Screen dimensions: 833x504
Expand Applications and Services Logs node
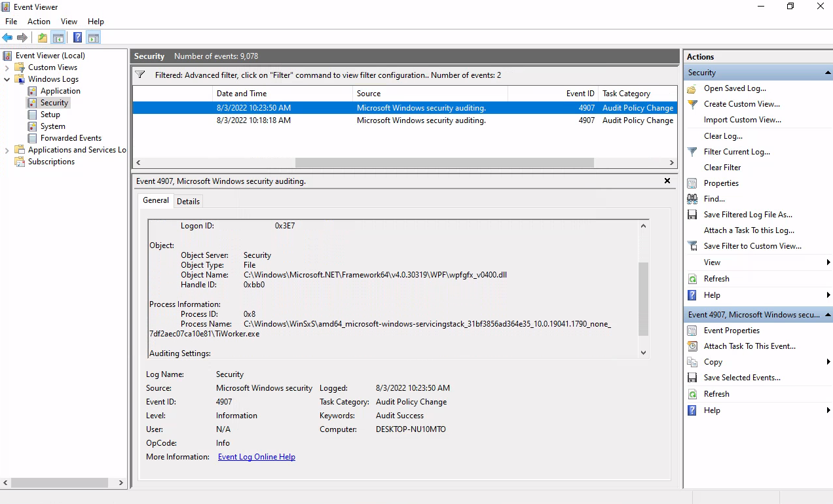[7, 150]
